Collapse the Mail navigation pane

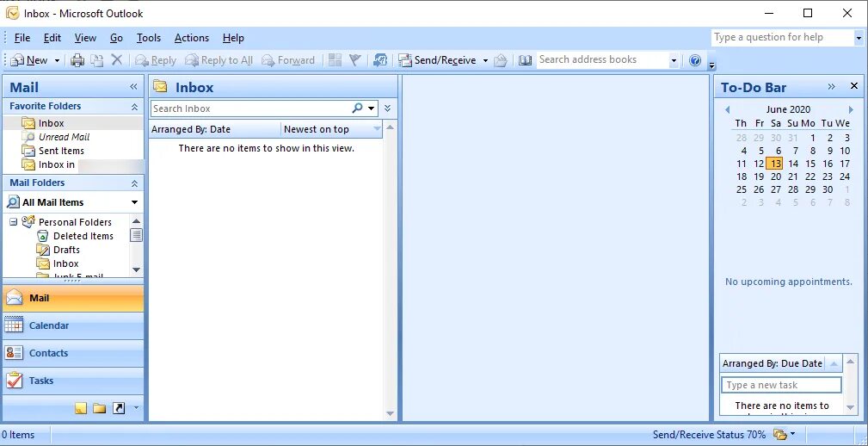(133, 87)
